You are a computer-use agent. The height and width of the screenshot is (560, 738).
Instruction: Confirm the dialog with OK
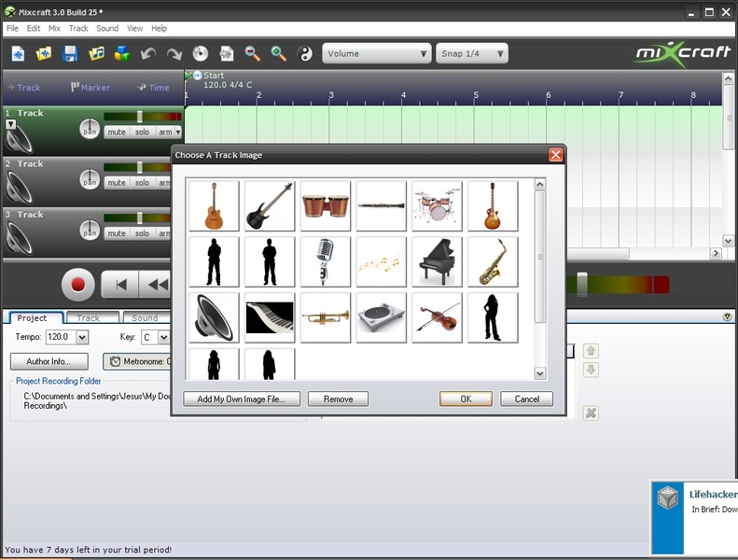[466, 399]
